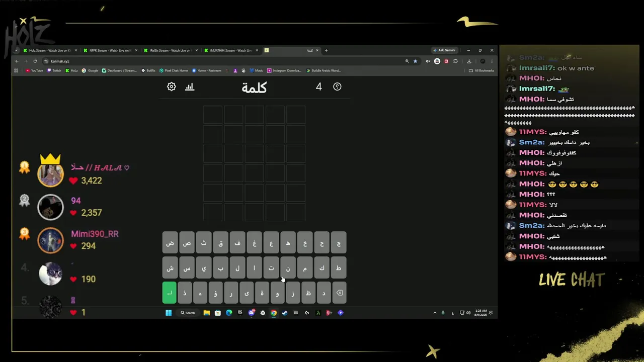Open the Music bookmark
Screen dimensions: 644x362
[257, 70]
